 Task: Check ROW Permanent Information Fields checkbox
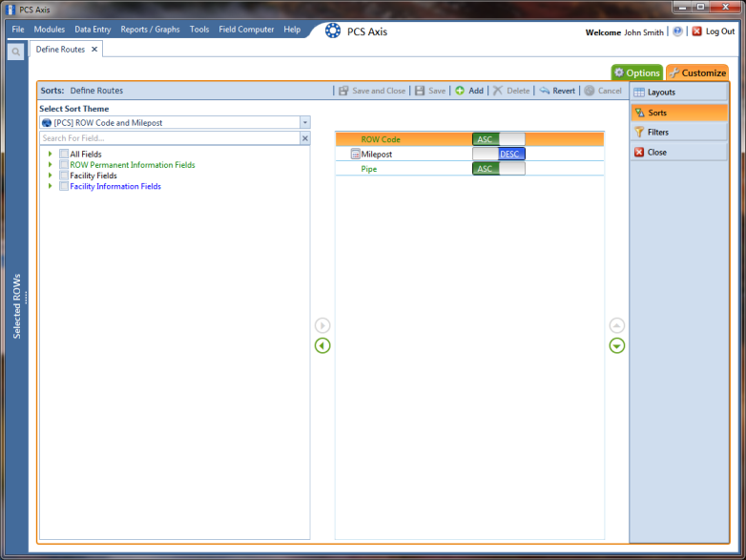(64, 165)
